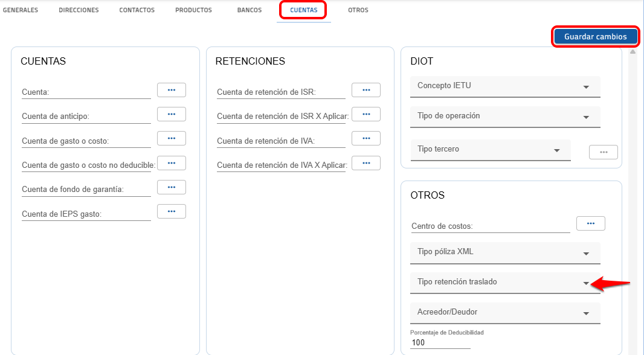Go to the GENERALES tab

point(21,10)
